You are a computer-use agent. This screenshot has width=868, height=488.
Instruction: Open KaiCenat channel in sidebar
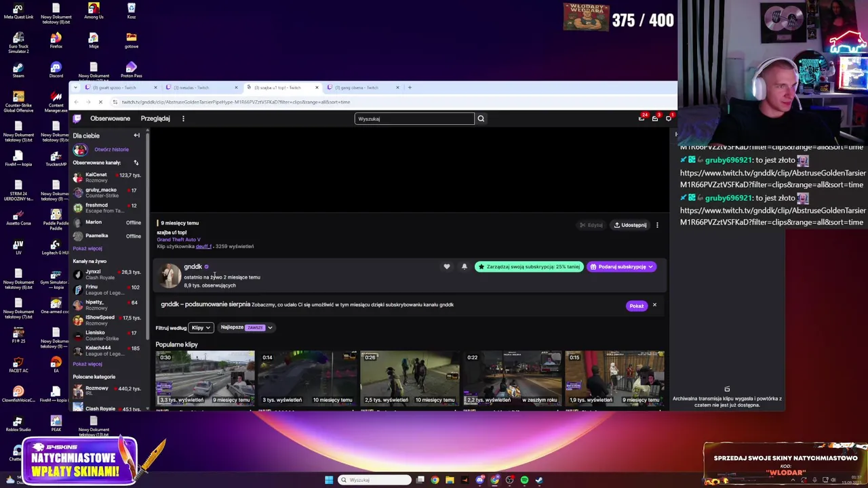107,177
